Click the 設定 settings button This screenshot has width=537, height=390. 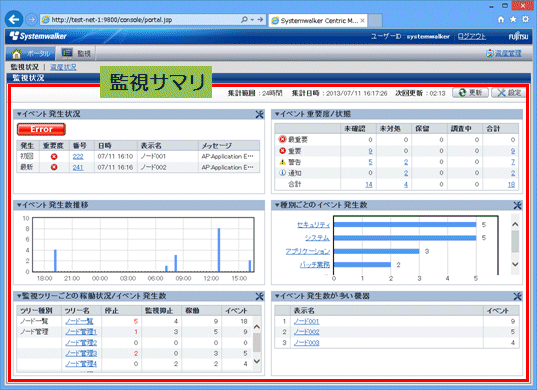[509, 92]
